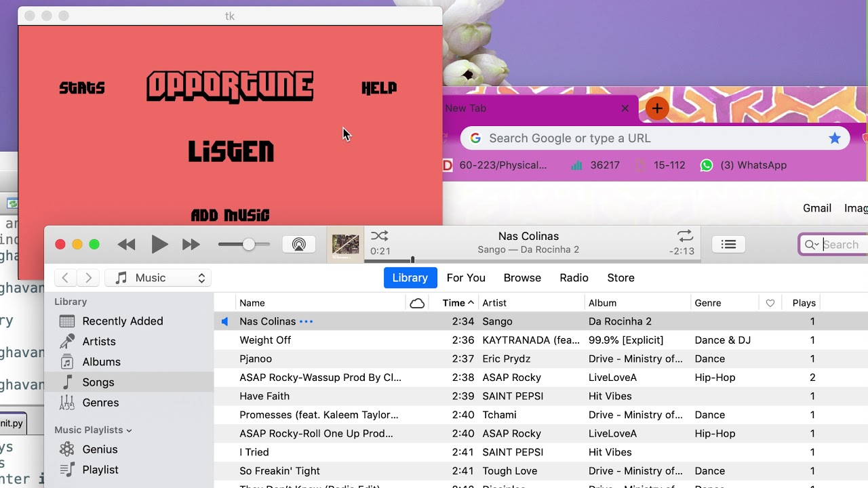Screen dimensions: 868x488
Task: Click the Google search or URL address bar
Action: (x=655, y=138)
